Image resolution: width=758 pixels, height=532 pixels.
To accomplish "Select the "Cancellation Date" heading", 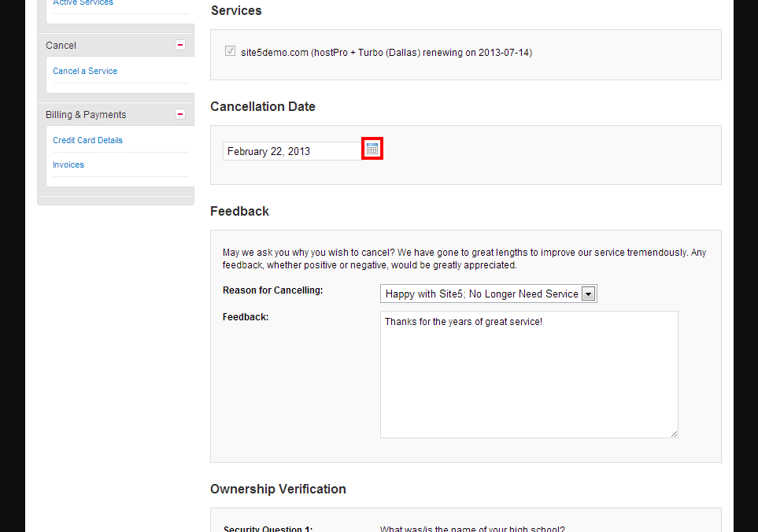I will (x=262, y=106).
